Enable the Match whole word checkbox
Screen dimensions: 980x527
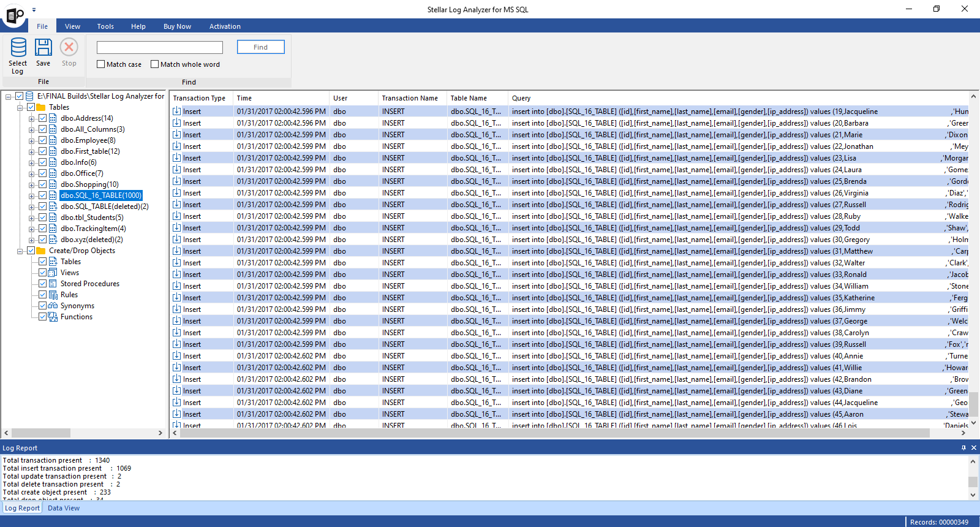(155, 64)
